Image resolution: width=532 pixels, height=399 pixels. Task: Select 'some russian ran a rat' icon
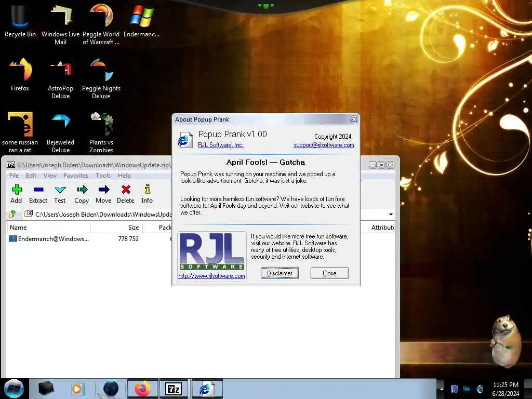click(20, 132)
